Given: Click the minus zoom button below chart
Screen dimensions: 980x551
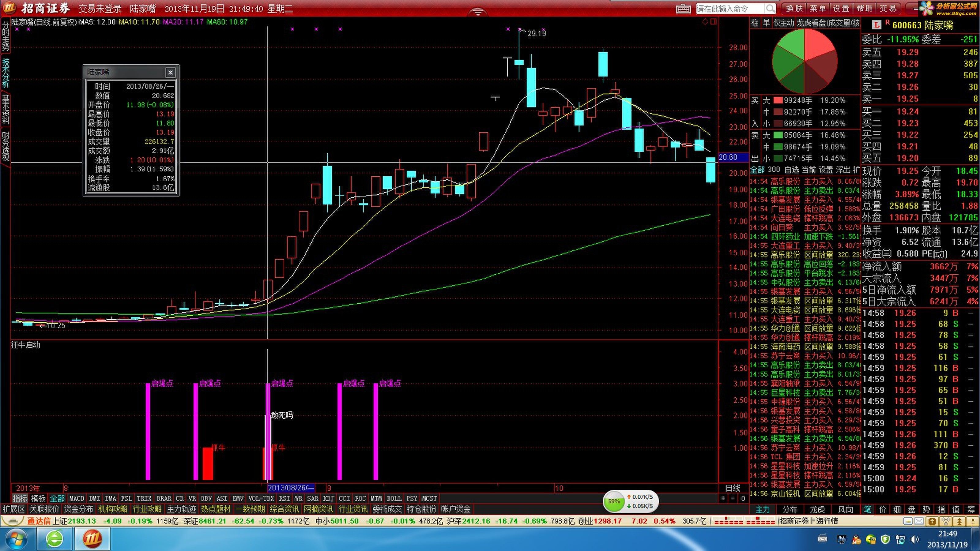Looking at the screenshot, I should coord(733,499).
